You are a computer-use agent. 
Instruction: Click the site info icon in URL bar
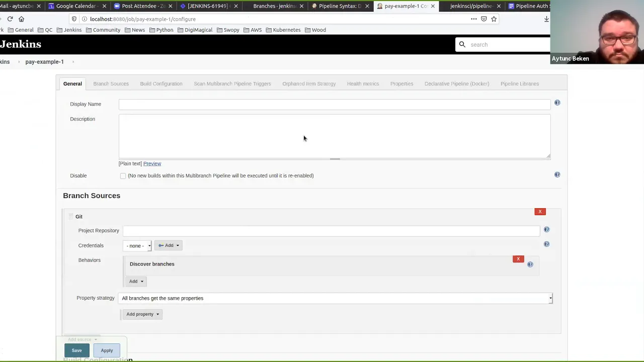coord(85,19)
